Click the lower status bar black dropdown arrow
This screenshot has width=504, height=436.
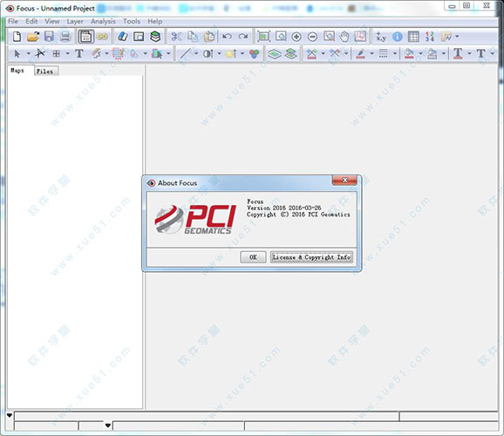coord(108,426)
